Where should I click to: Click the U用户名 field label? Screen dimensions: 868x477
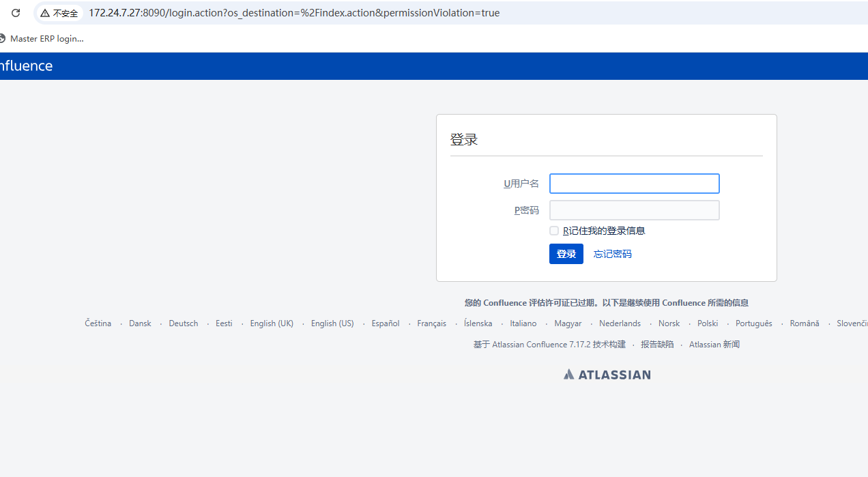pos(521,184)
